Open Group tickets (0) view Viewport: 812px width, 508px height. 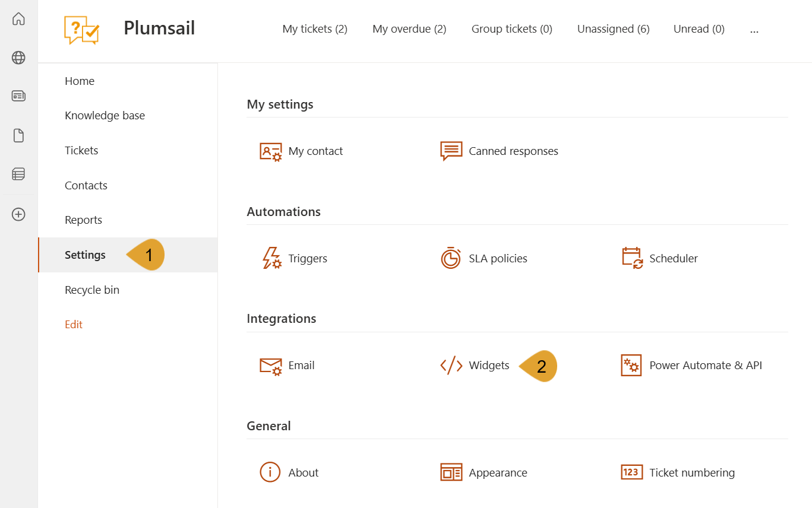pos(512,29)
